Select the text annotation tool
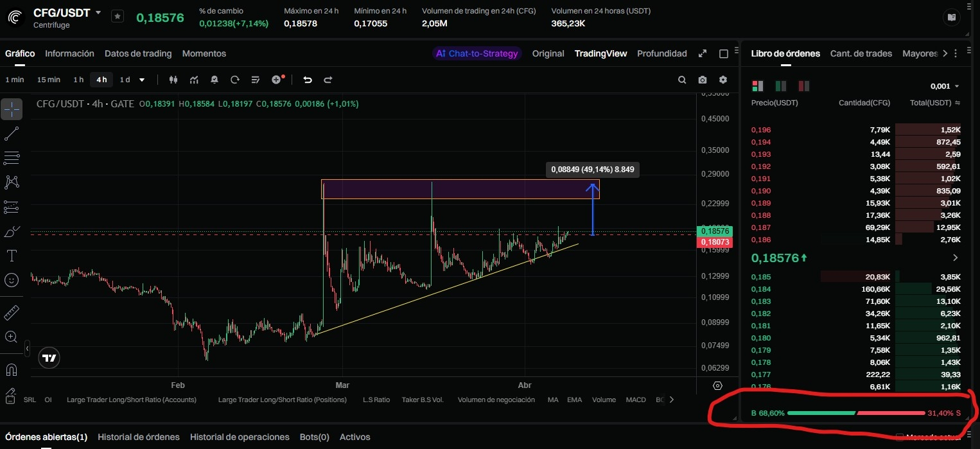The image size is (980, 449). click(12, 256)
